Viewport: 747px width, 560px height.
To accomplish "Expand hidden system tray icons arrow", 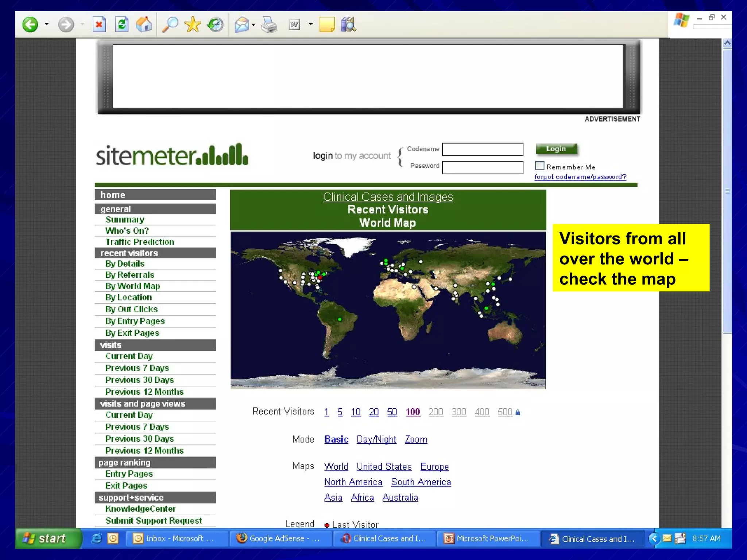I will pos(654,538).
